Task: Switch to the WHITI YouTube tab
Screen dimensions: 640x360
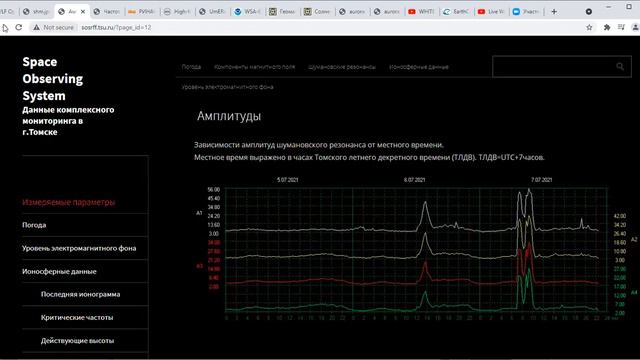Action: tap(421, 11)
